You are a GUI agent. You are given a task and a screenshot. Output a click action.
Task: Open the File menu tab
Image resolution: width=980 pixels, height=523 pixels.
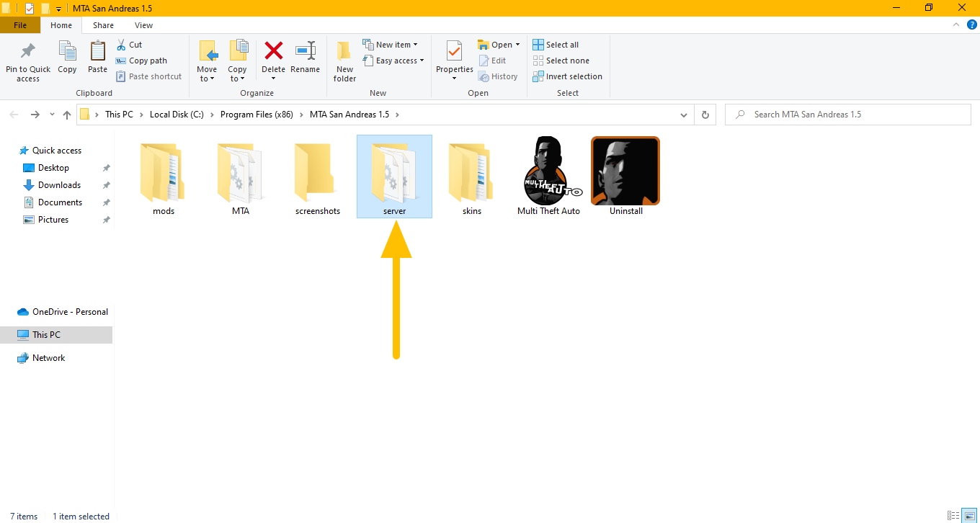coord(20,25)
